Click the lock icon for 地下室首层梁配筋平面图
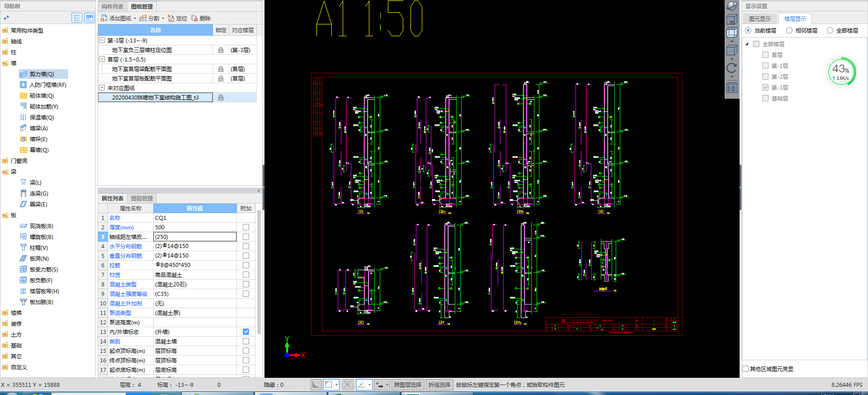This screenshot has width=868, height=395. pyautogui.click(x=221, y=69)
